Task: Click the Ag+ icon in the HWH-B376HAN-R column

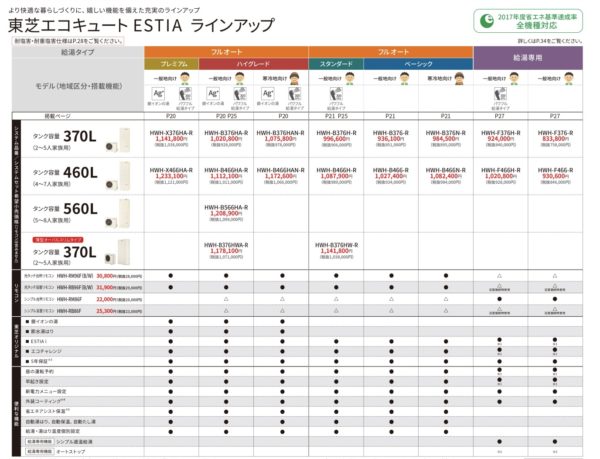Action: click(x=268, y=94)
